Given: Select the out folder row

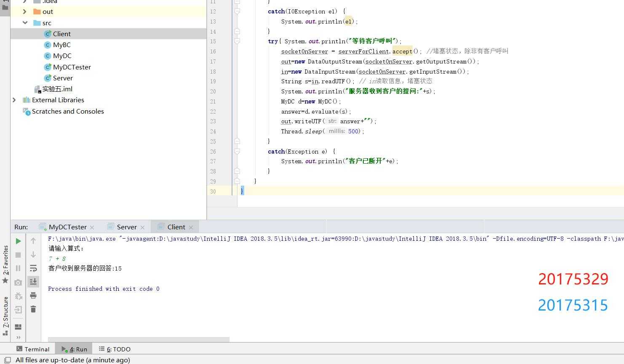Looking at the screenshot, I should point(108,12).
